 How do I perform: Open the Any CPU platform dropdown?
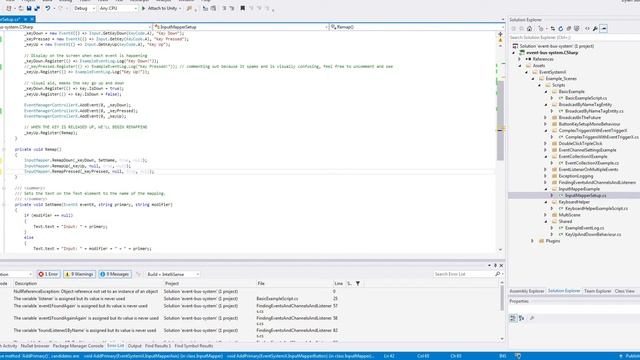118,8
